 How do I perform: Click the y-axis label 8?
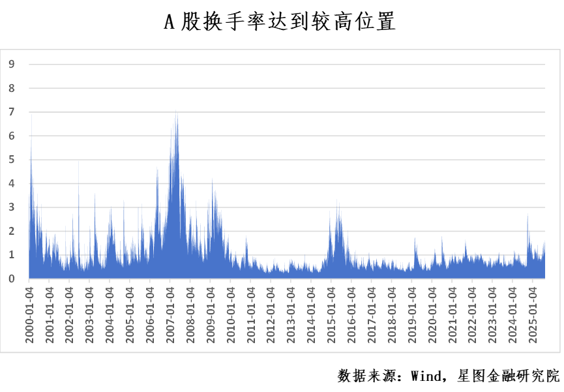click(12, 88)
